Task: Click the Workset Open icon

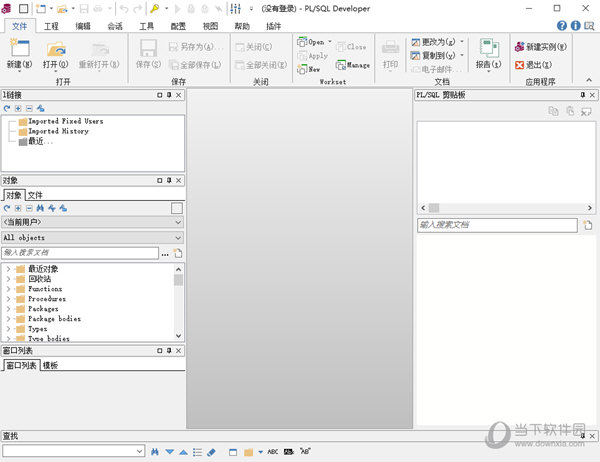Action: 302,42
